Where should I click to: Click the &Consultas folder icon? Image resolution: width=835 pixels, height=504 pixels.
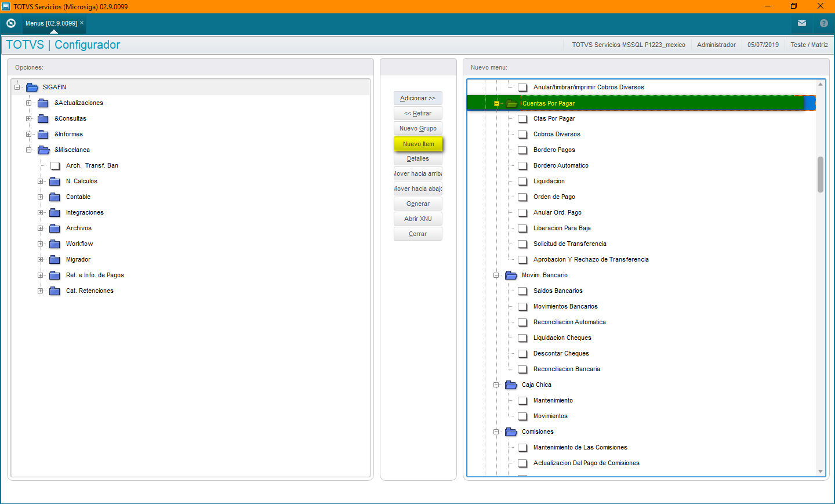[43, 118]
